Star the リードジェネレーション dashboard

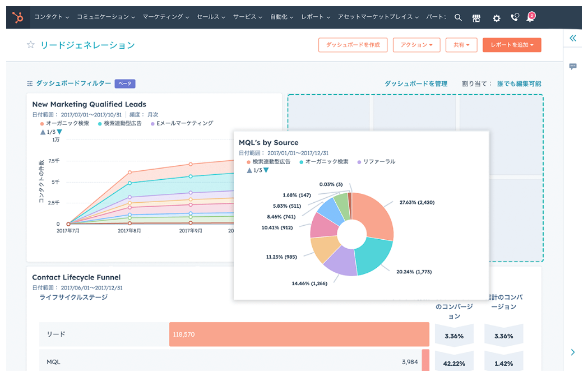[30, 43]
